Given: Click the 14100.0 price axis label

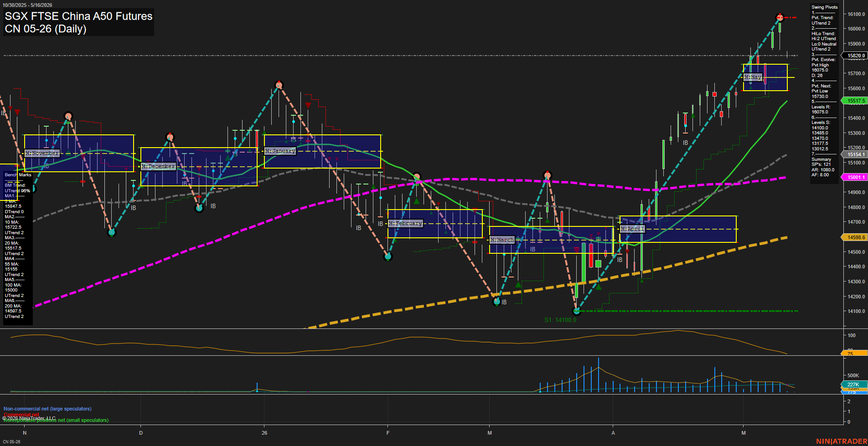Looking at the screenshot, I should click(x=856, y=311).
